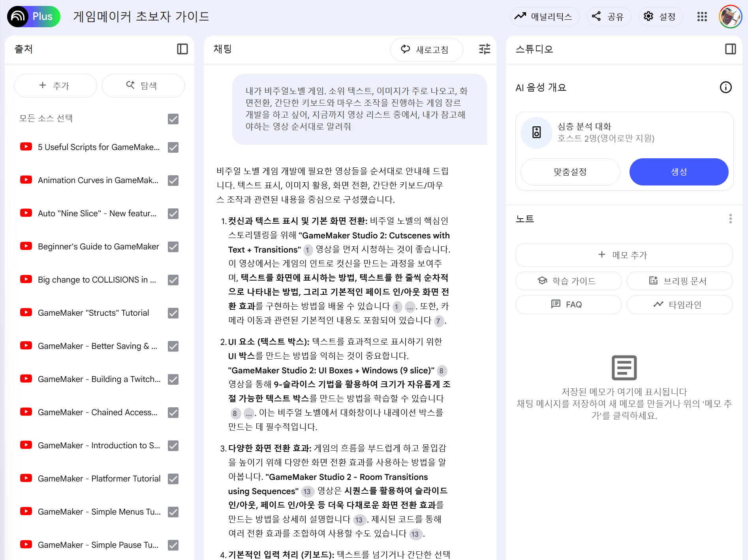
Task: Uncheck GameMaker Structs Tutorial checkbox
Action: (x=173, y=313)
